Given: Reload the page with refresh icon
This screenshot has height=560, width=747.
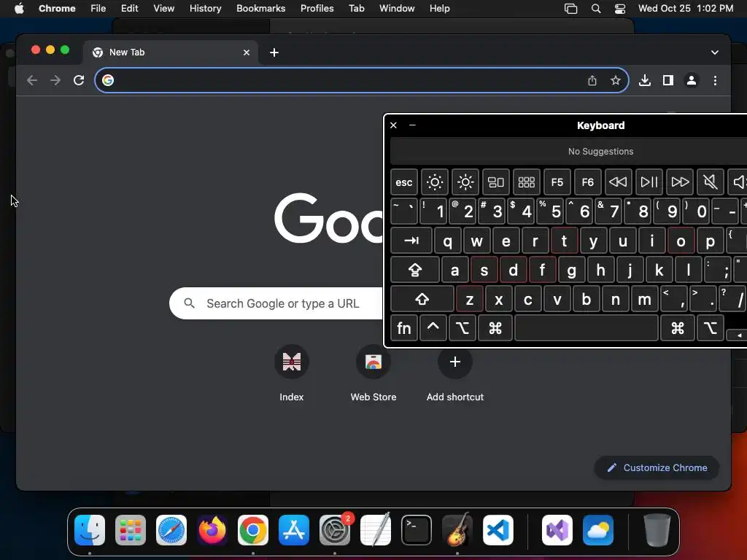Looking at the screenshot, I should pyautogui.click(x=79, y=80).
